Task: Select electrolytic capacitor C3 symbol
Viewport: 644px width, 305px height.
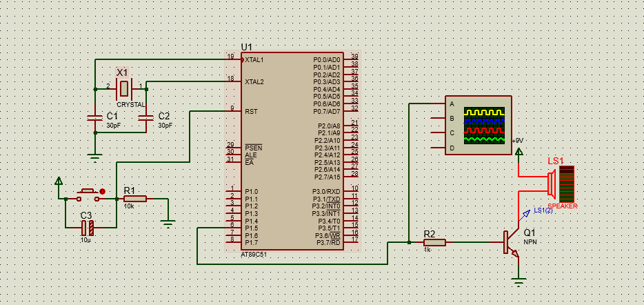Action: coord(87,227)
